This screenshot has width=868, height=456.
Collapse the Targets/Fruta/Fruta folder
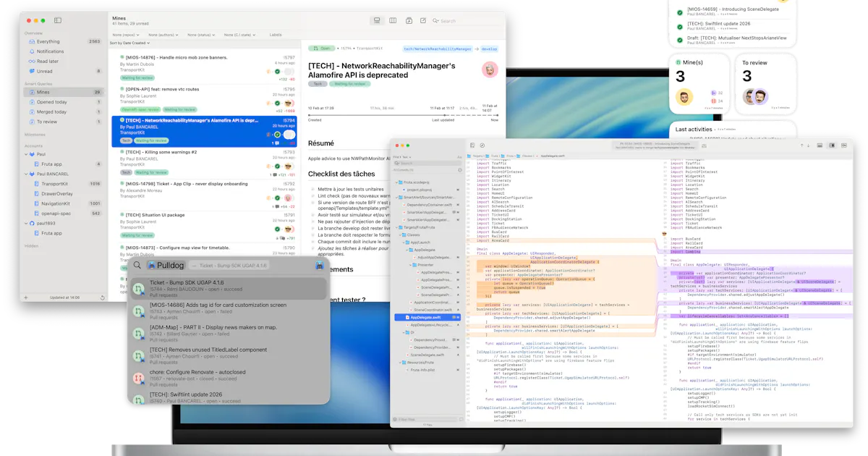397,227
